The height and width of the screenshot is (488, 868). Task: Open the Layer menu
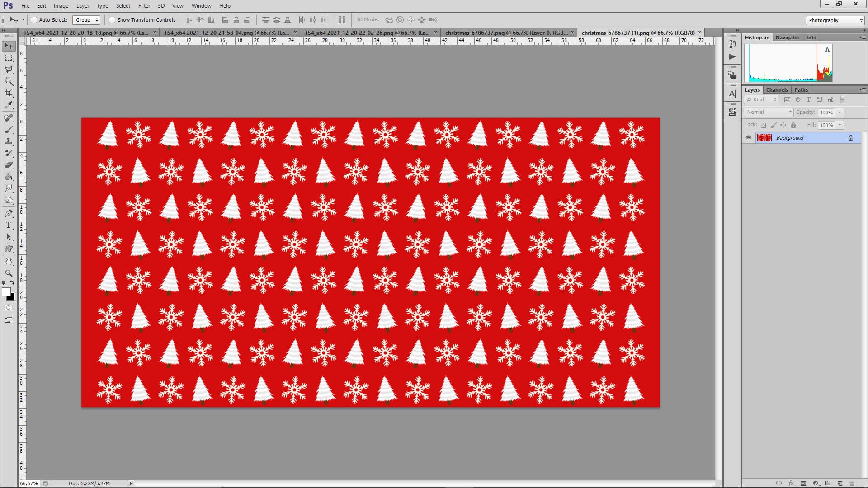tap(82, 6)
